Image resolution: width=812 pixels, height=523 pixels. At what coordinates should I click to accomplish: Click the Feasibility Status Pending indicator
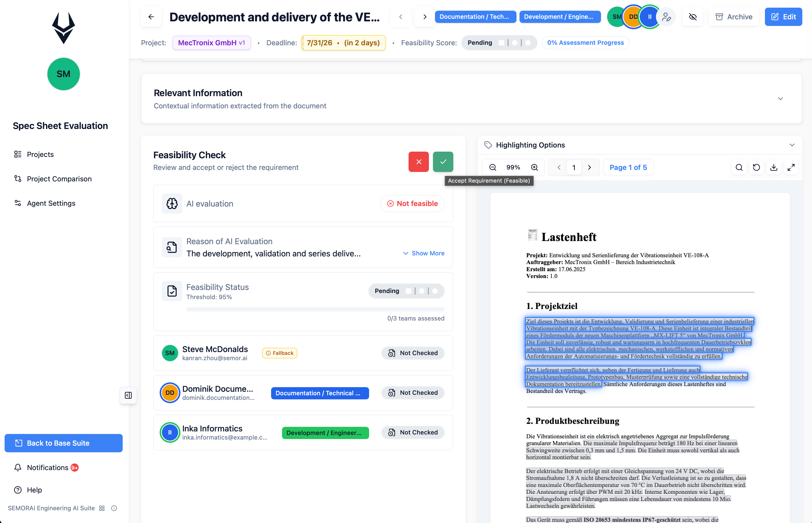pyautogui.click(x=406, y=291)
